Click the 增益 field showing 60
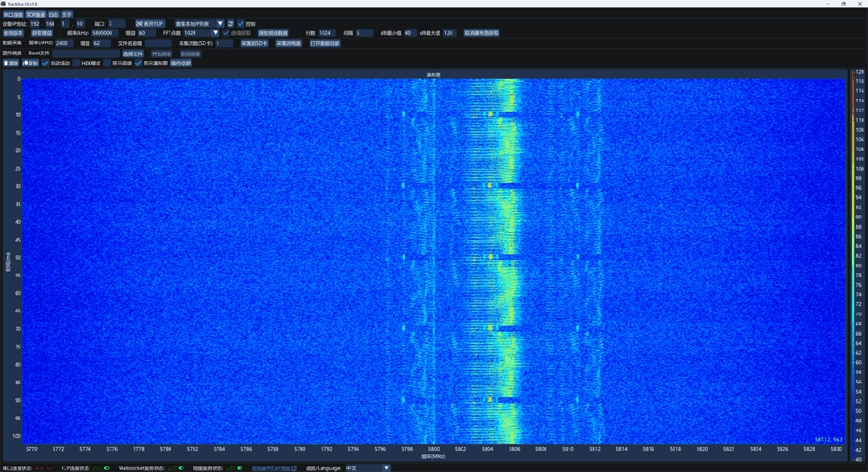Screen dimensions: 868x472 click(147, 33)
